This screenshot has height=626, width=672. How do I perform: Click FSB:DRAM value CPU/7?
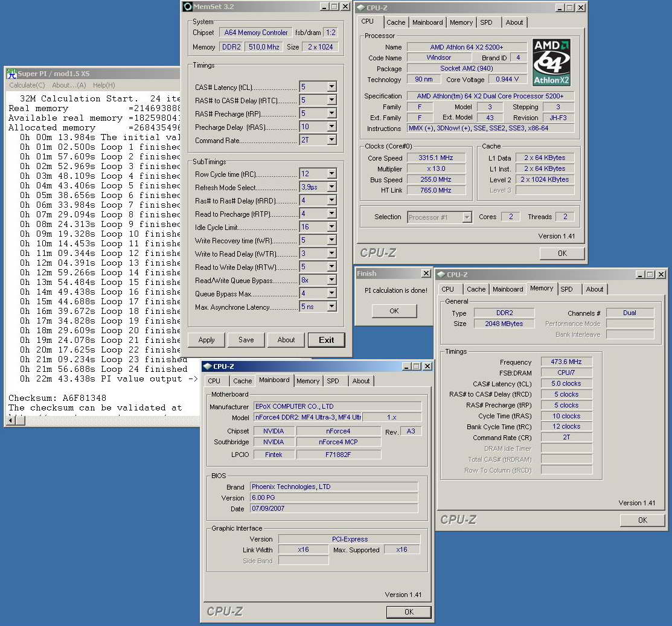point(566,373)
